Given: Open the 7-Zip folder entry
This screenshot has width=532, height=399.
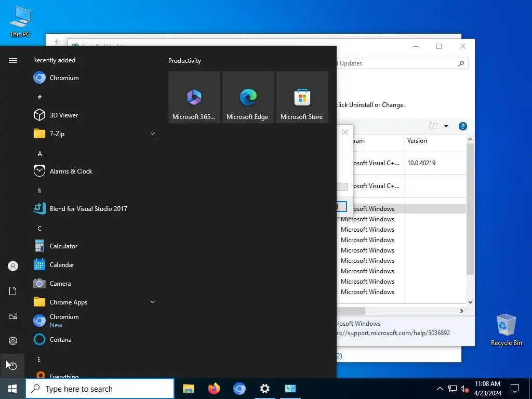Looking at the screenshot, I should (95, 134).
